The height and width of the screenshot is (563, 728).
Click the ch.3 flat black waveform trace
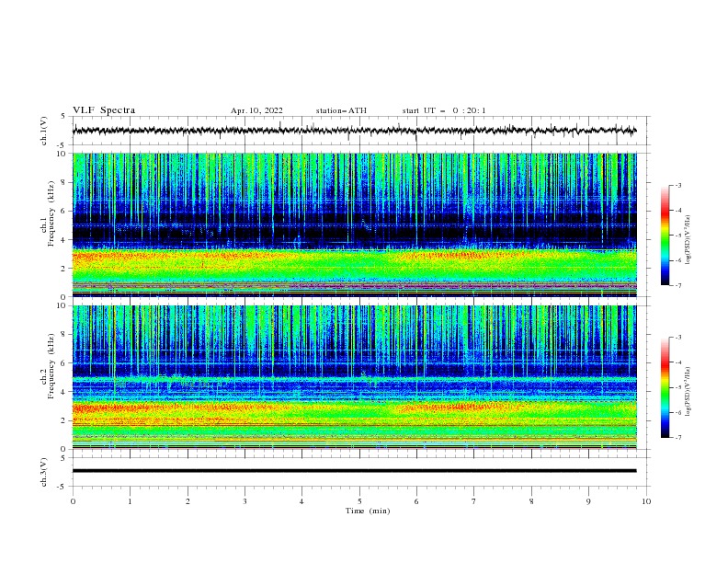(354, 471)
